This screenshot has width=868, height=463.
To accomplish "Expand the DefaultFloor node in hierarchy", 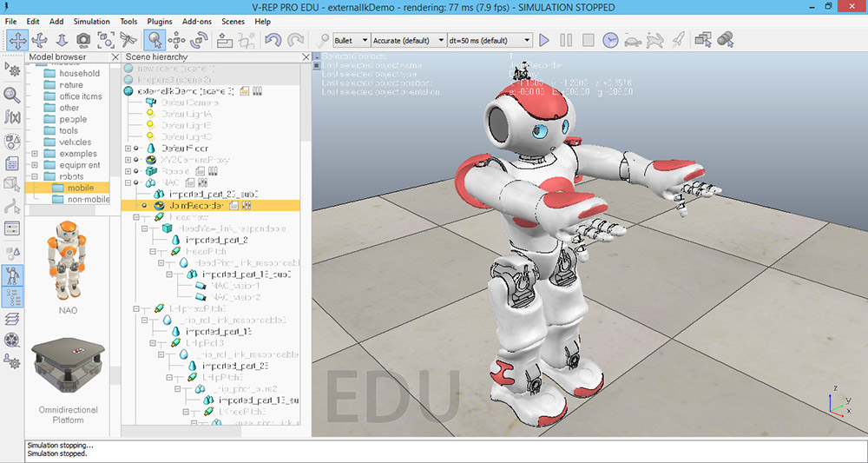I will click(x=128, y=149).
